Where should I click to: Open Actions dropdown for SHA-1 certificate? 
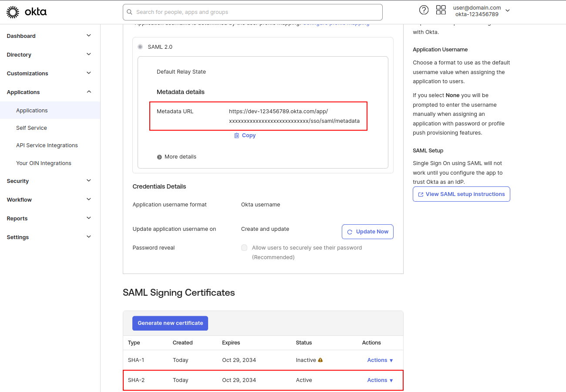(x=380, y=360)
